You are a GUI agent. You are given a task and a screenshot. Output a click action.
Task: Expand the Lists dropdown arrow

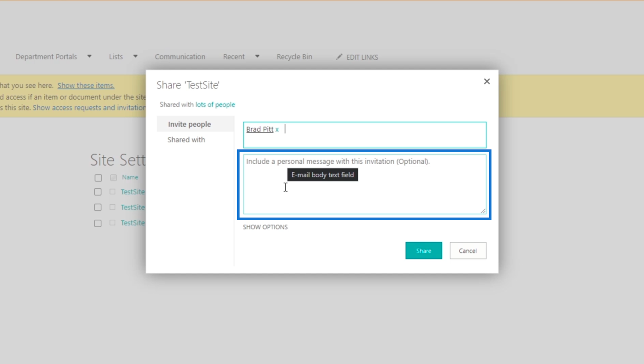point(135,56)
